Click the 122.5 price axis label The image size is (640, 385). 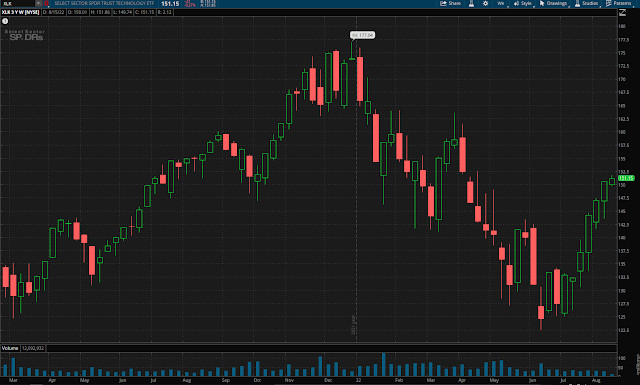click(624, 330)
